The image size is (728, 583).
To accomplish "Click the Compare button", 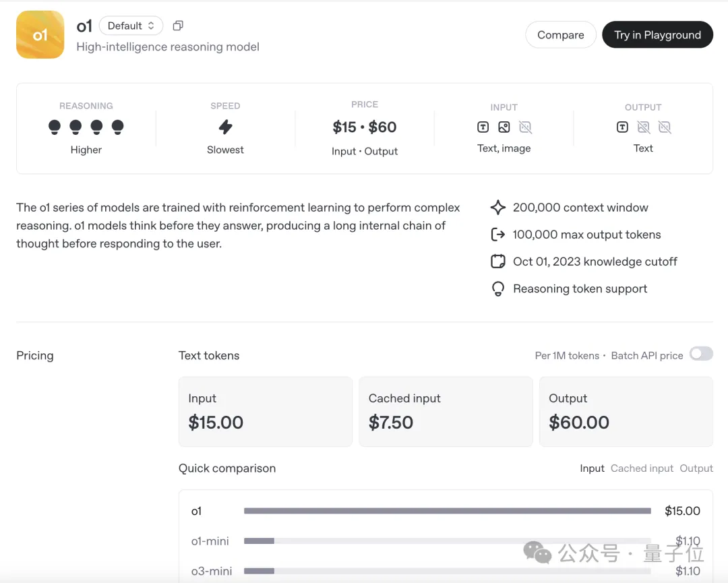I will coord(560,35).
